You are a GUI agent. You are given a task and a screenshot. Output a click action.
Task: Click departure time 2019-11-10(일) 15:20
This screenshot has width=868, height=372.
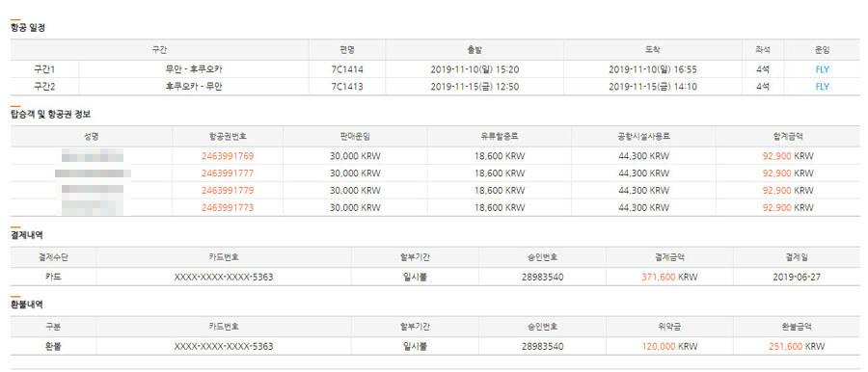(475, 69)
